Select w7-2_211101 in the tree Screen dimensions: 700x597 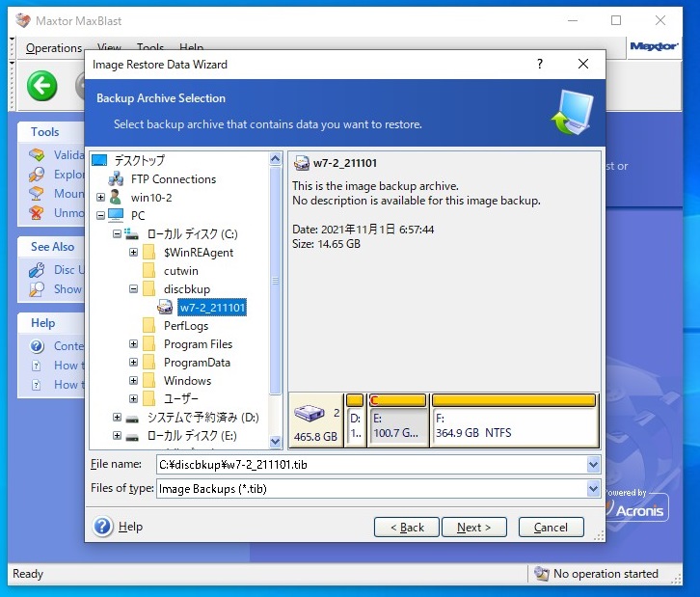pos(212,308)
